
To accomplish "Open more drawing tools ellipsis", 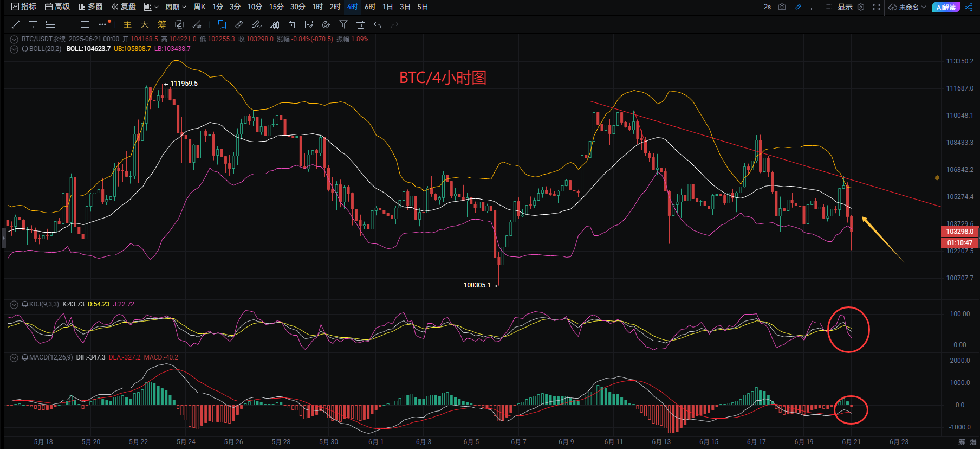I will [x=103, y=24].
